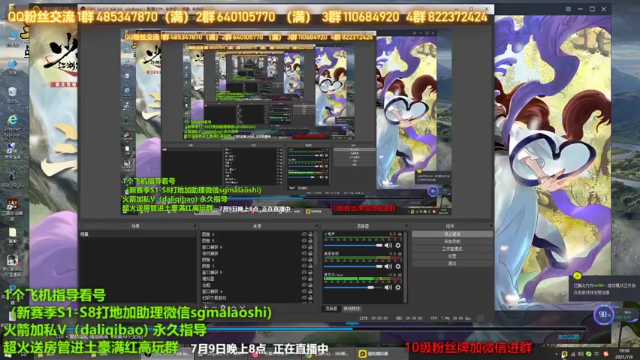Lock the 窗口捕获 6 source
640x360 pixels.
pos(311,247)
